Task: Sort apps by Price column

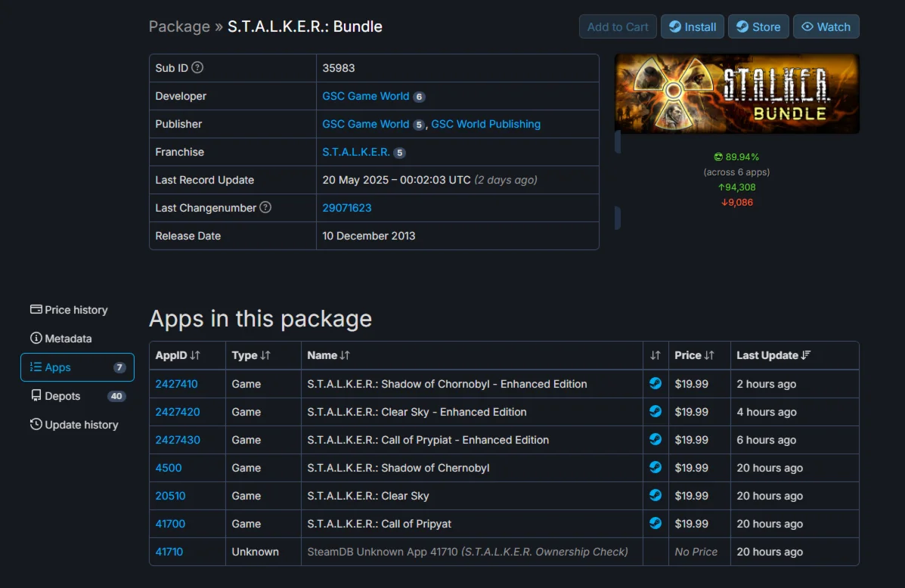Action: pos(694,355)
